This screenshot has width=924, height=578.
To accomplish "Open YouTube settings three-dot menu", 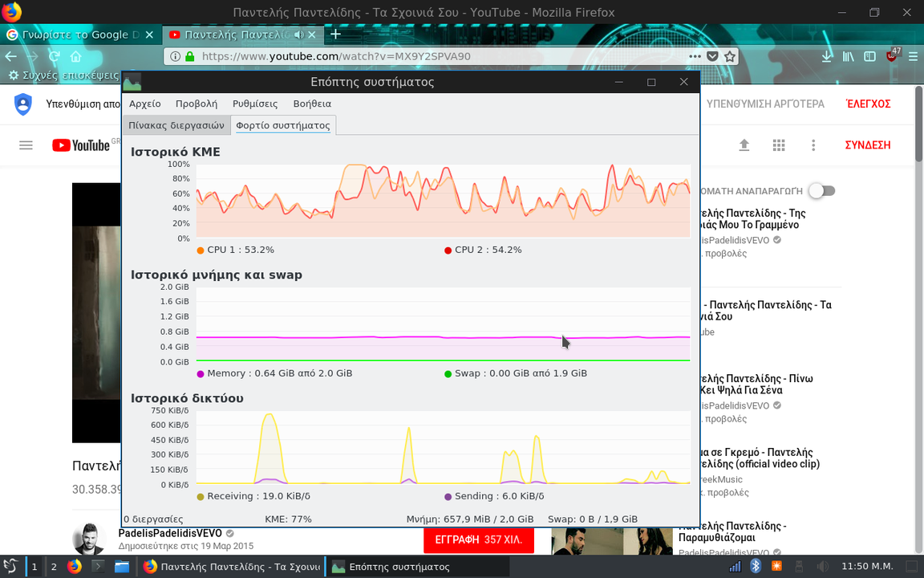I will [813, 145].
